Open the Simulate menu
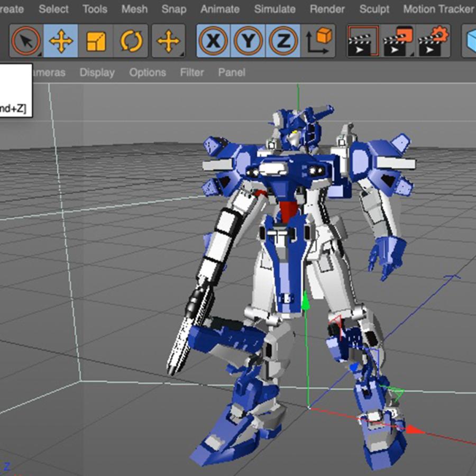This screenshot has width=476, height=476. coord(274,9)
